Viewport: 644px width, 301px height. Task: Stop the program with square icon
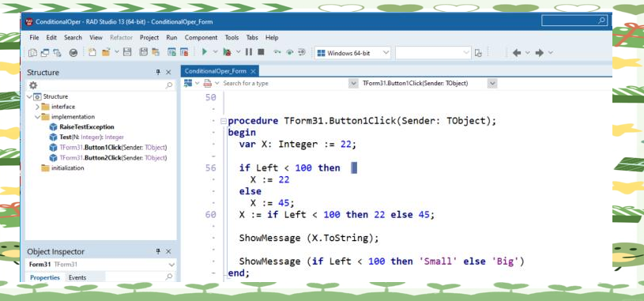coord(261,52)
